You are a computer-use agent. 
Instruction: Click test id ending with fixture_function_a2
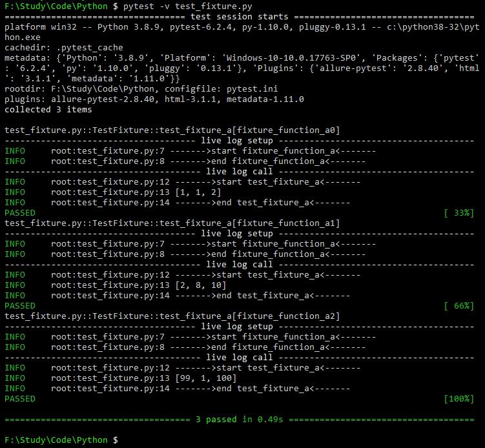172,316
